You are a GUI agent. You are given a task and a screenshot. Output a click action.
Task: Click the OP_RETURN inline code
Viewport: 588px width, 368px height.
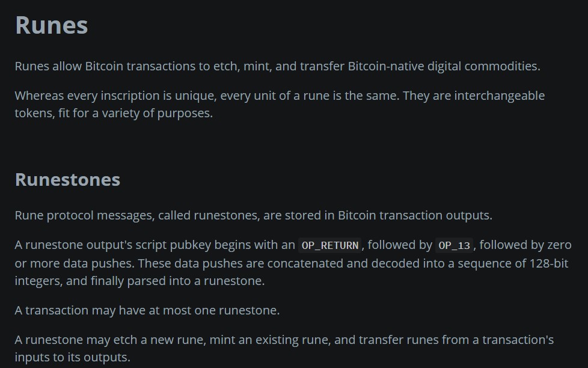pyautogui.click(x=330, y=245)
